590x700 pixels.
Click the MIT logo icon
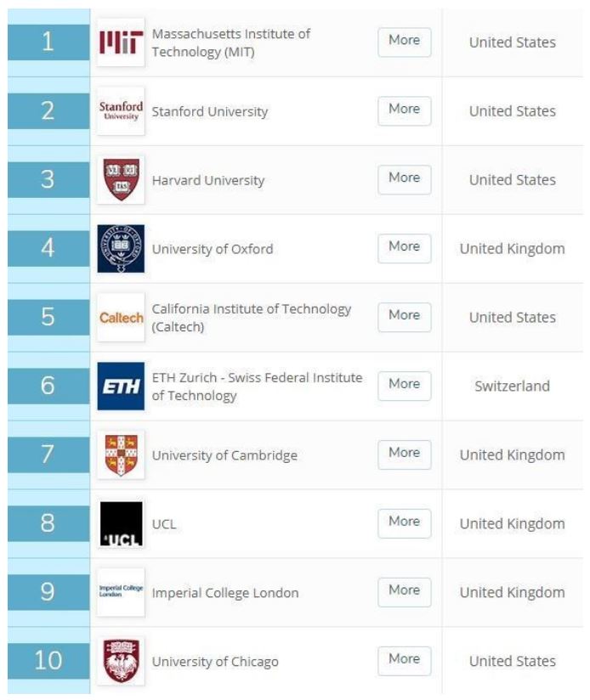tap(121, 42)
